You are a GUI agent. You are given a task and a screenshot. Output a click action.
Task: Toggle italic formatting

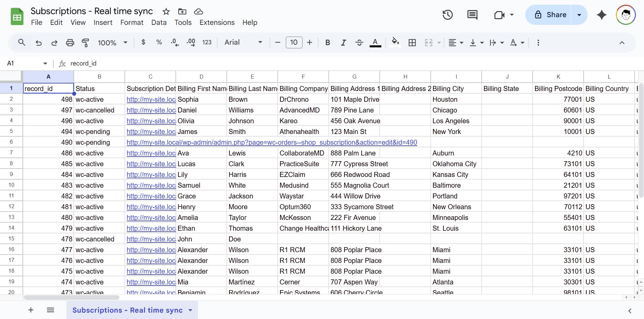tap(343, 43)
